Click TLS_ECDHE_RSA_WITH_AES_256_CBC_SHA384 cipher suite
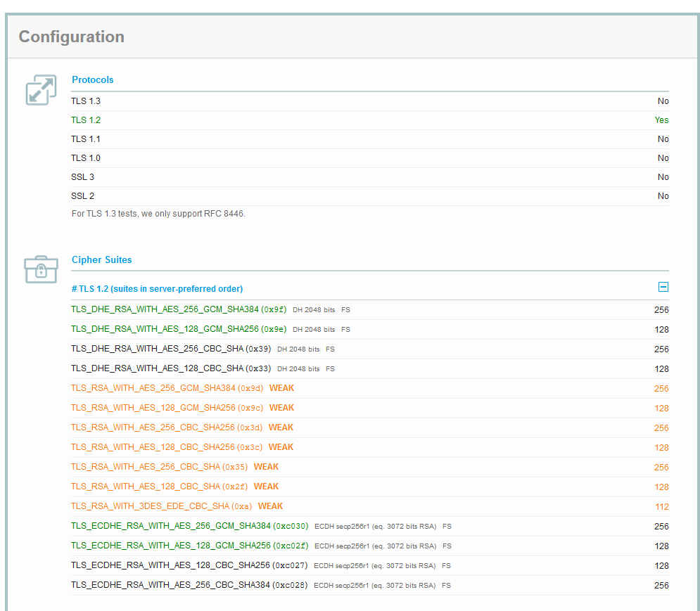 click(x=171, y=585)
